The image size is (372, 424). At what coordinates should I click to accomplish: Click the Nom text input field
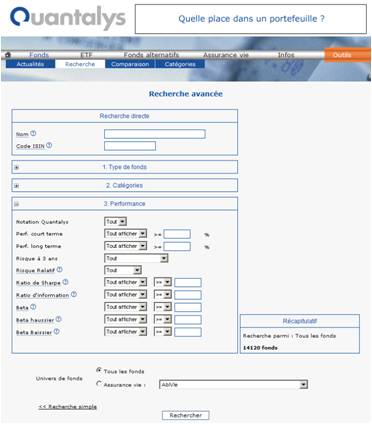point(155,134)
